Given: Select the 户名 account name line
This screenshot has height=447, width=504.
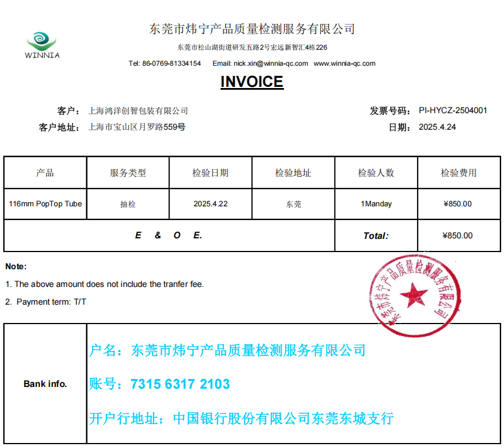Looking at the screenshot, I should tap(227, 350).
